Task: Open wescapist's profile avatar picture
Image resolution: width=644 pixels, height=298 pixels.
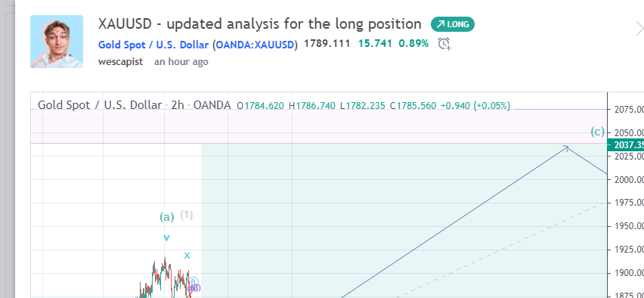Action: coord(57,42)
